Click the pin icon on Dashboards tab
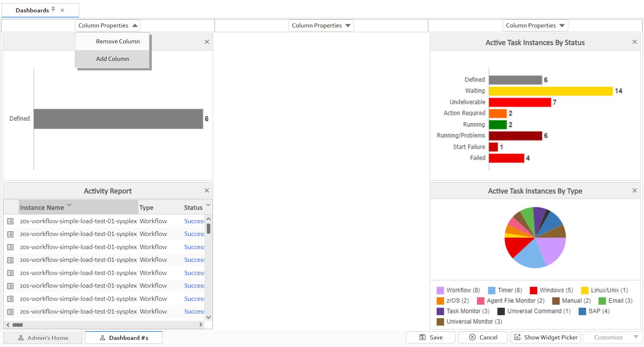644x347 pixels. (53, 10)
